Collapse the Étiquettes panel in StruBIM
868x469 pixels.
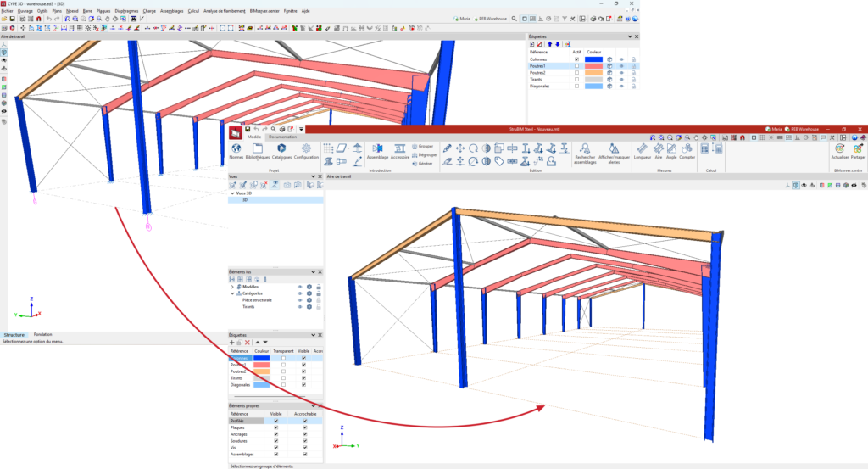pyautogui.click(x=314, y=334)
